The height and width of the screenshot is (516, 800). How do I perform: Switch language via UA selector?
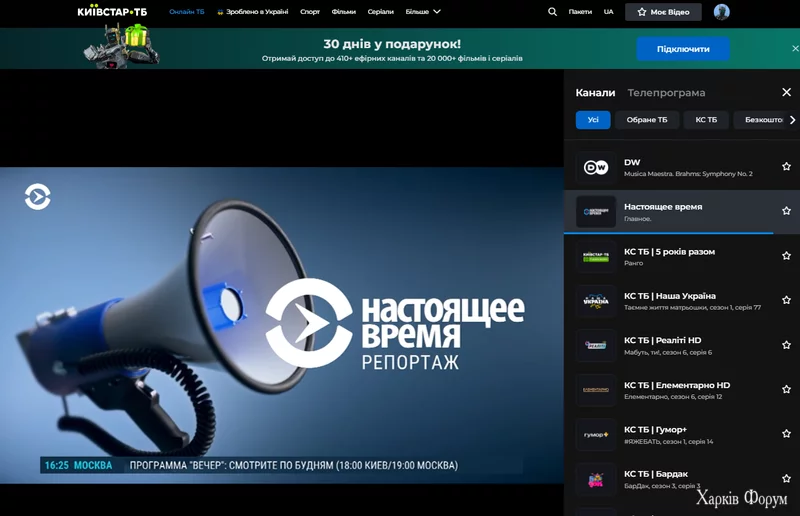point(608,12)
